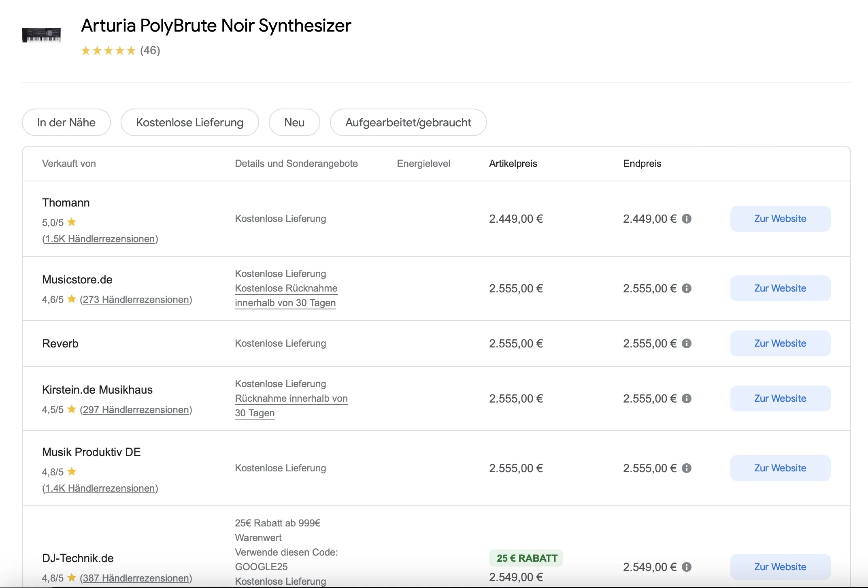Image resolution: width=868 pixels, height=588 pixels.
Task: Open Thomann's 1.5K Händlerrezensionen link
Action: pos(100,239)
